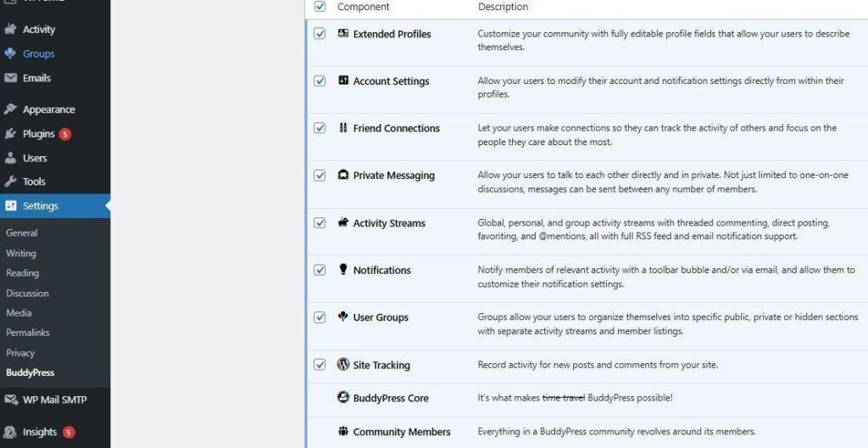The height and width of the screenshot is (448, 868).
Task: Toggle the Activity Streams checkbox
Action: [x=320, y=222]
